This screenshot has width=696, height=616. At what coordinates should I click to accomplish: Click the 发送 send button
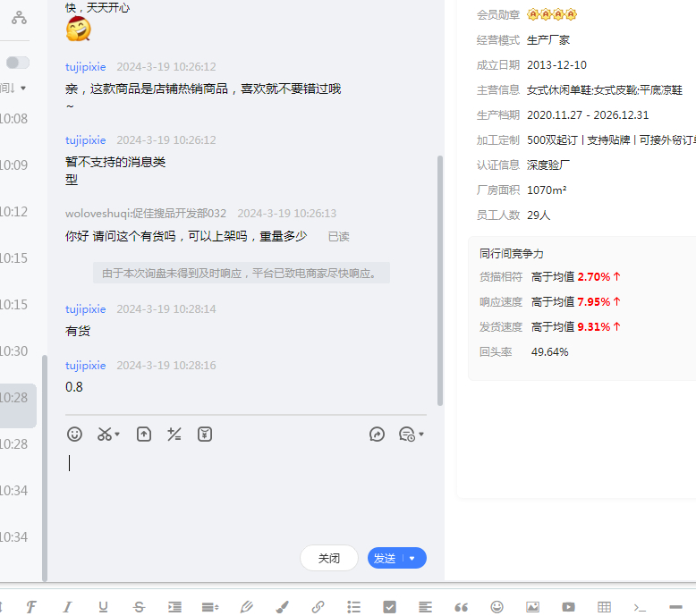pyautogui.click(x=385, y=559)
